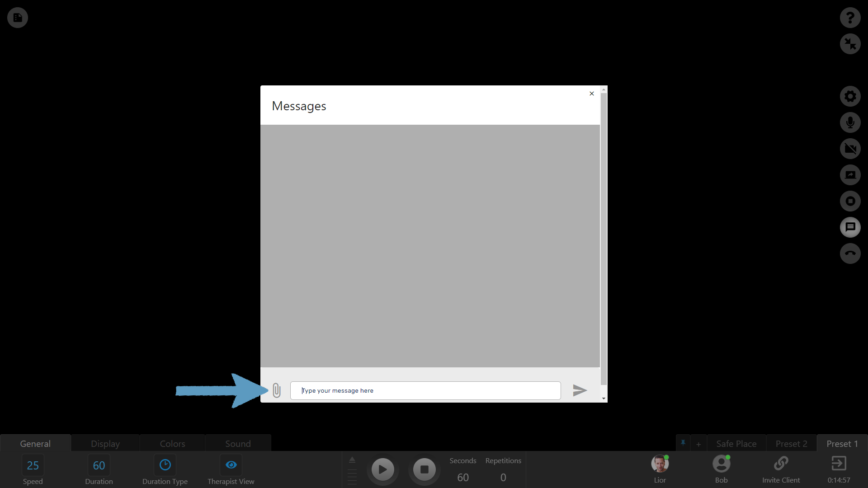Click the message text input field
The height and width of the screenshot is (488, 868).
[425, 391]
